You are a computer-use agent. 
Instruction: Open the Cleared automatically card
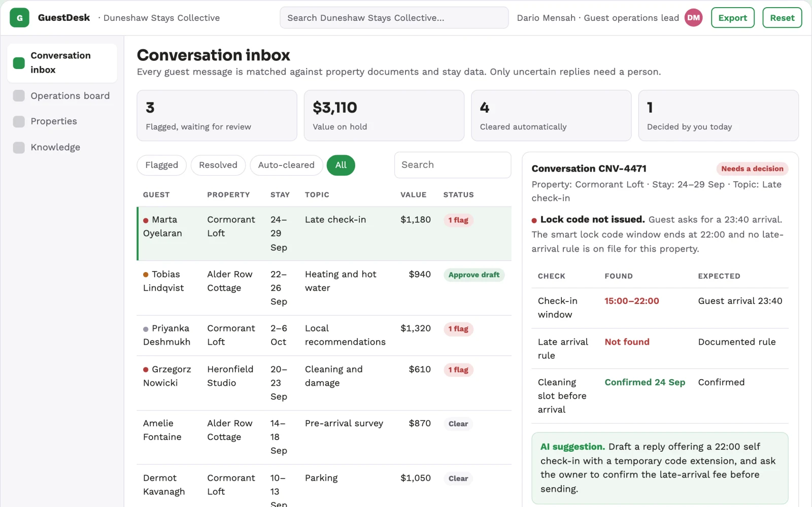pyautogui.click(x=551, y=116)
